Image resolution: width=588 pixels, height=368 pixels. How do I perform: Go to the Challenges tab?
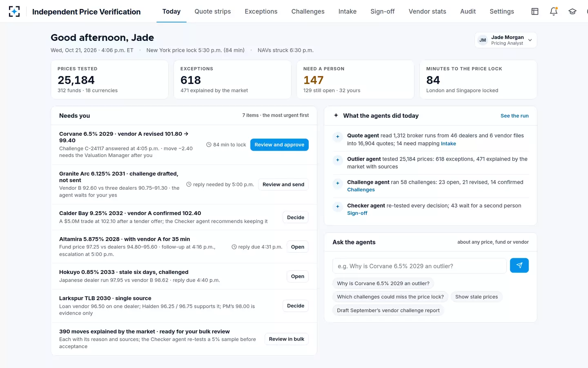point(308,11)
